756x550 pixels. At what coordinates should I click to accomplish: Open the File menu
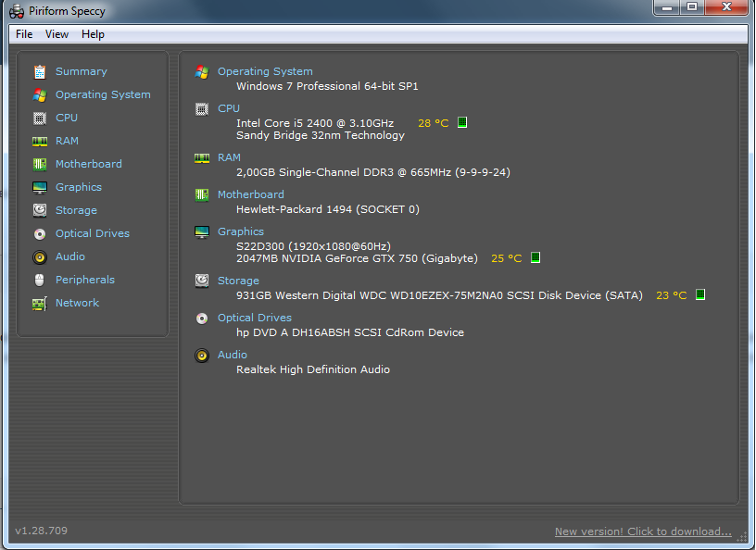[24, 34]
